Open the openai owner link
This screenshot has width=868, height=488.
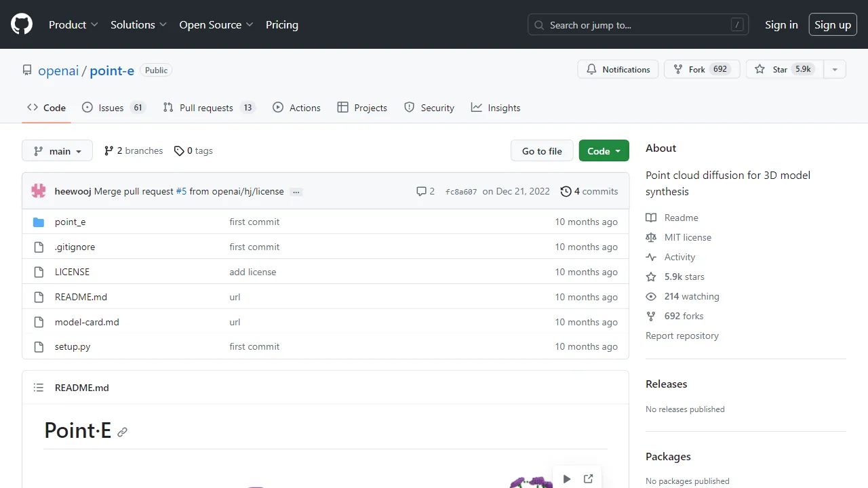pos(58,70)
